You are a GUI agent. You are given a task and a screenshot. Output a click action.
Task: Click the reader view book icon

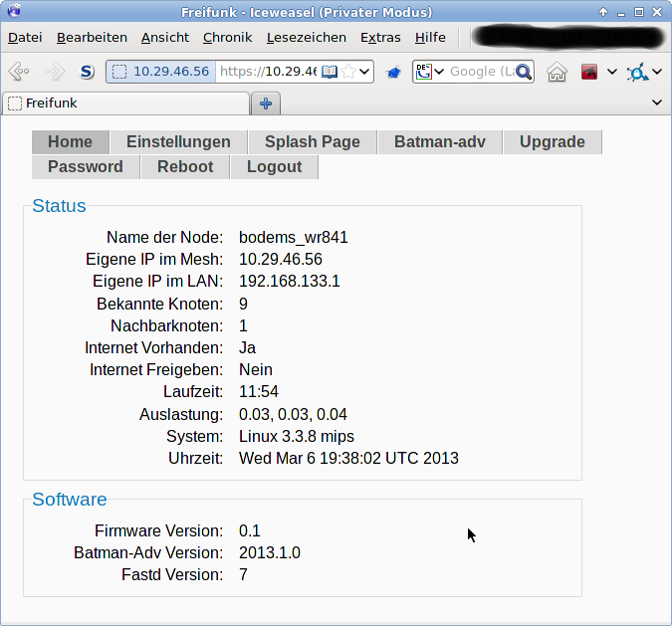point(330,72)
